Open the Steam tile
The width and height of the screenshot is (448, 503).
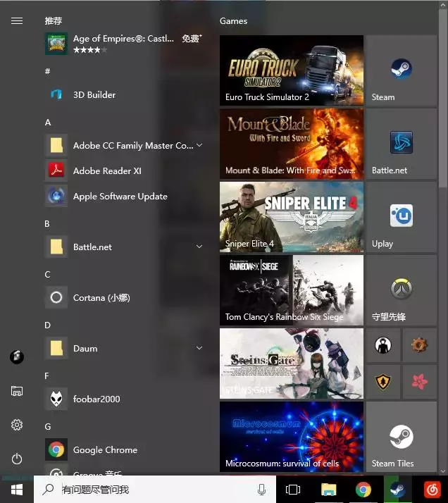402,70
